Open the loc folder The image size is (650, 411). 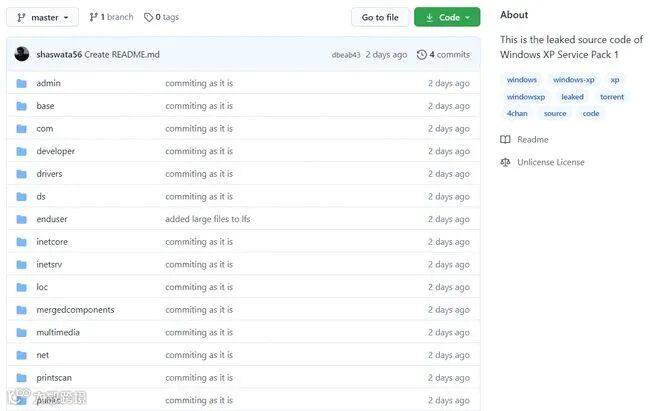coord(42,287)
